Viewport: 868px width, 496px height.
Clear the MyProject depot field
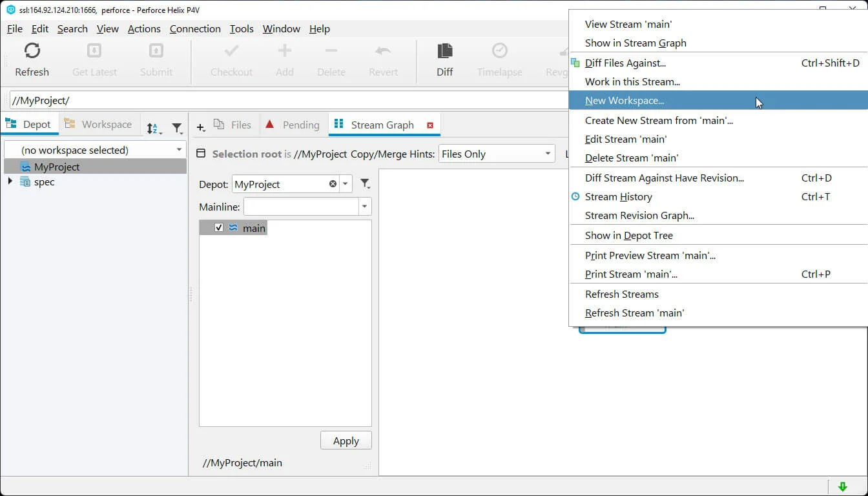tap(333, 184)
